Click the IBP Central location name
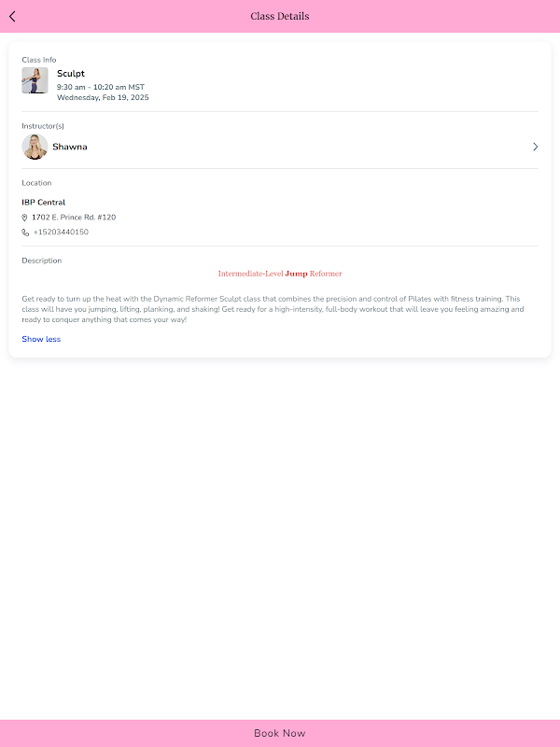The height and width of the screenshot is (747, 560). tap(43, 203)
